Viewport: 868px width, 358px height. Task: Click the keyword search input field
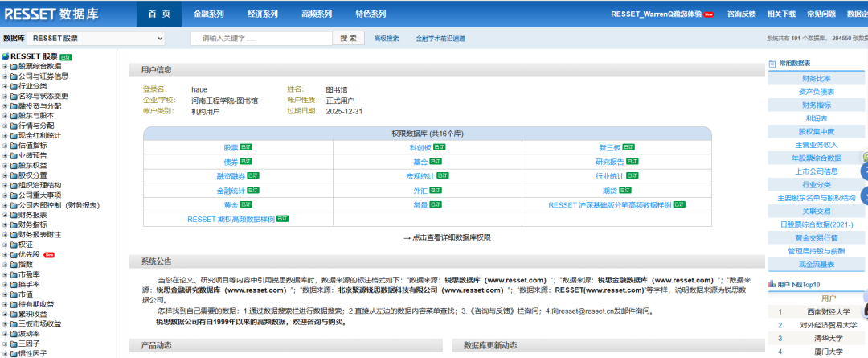(262, 39)
